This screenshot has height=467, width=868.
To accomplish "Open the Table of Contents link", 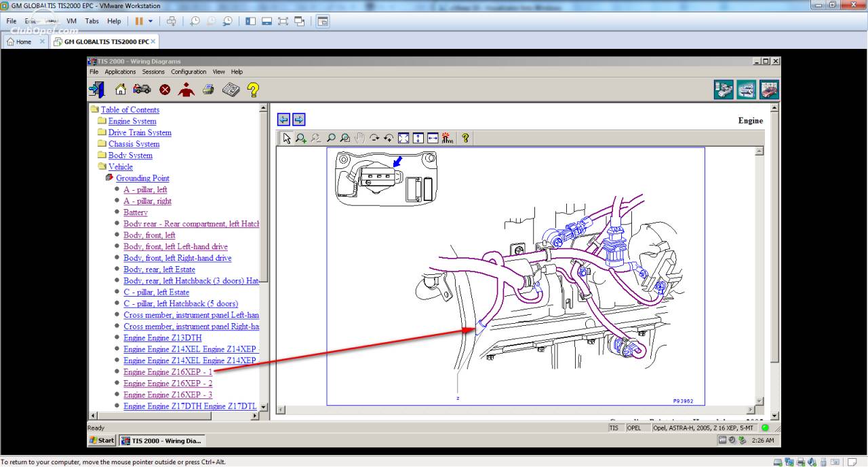I will (x=130, y=110).
